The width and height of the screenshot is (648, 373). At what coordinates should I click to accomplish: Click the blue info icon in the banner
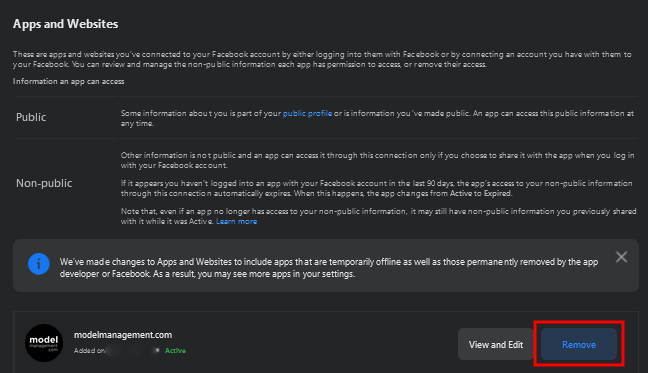pos(39,264)
